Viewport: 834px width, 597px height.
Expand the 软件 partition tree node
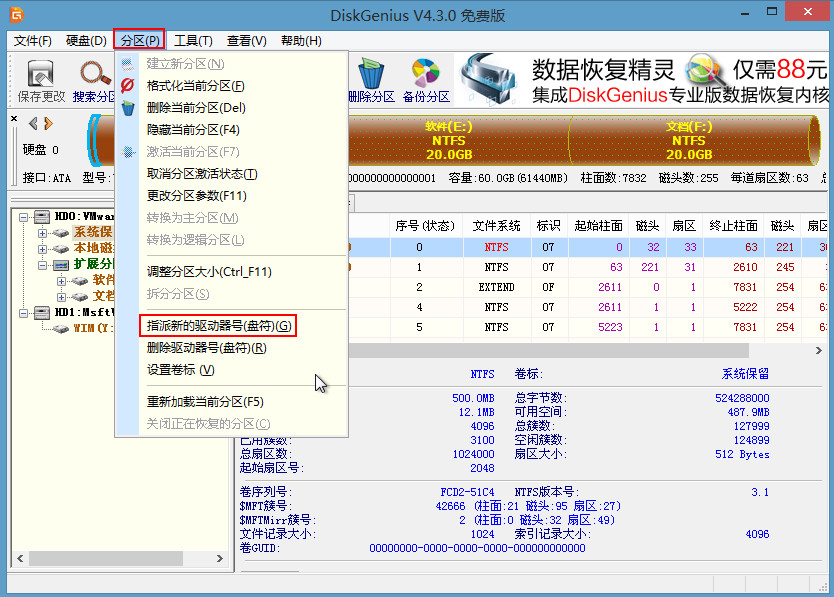pos(61,281)
